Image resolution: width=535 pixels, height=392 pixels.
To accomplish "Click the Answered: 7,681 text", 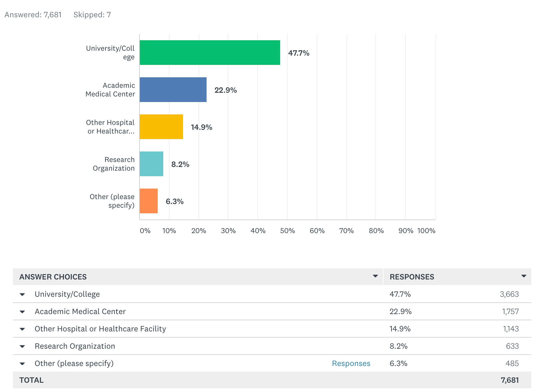I will (33, 15).
